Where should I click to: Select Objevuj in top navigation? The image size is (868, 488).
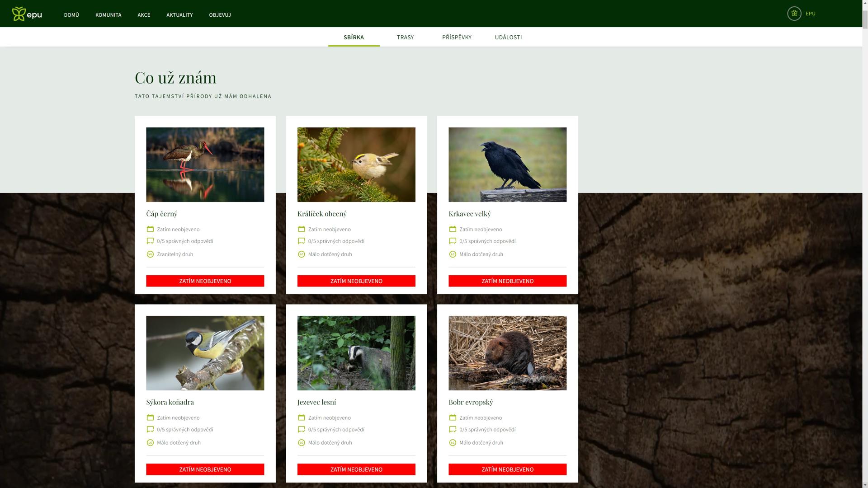pos(220,15)
